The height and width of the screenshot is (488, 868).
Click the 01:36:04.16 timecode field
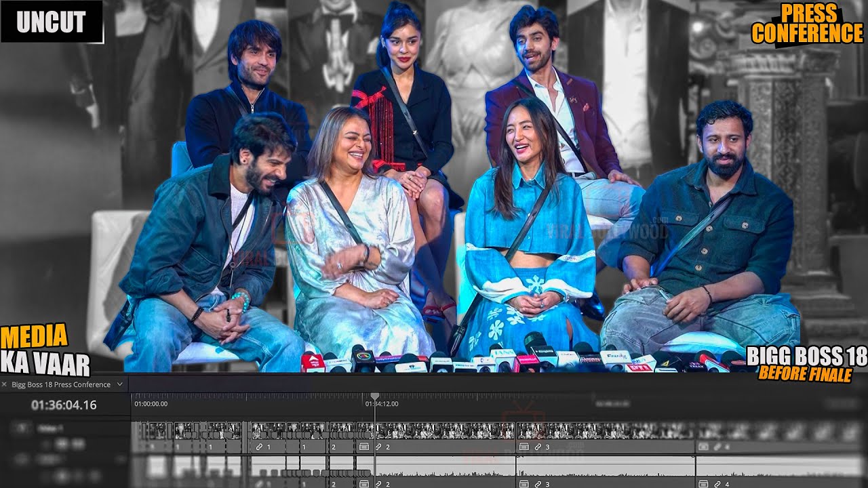coord(64,405)
